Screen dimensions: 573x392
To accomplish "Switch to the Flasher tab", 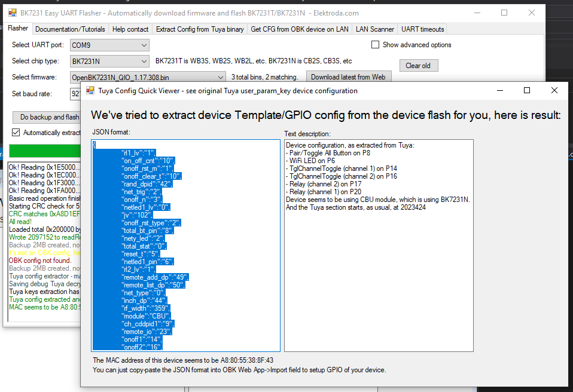I will (17, 29).
